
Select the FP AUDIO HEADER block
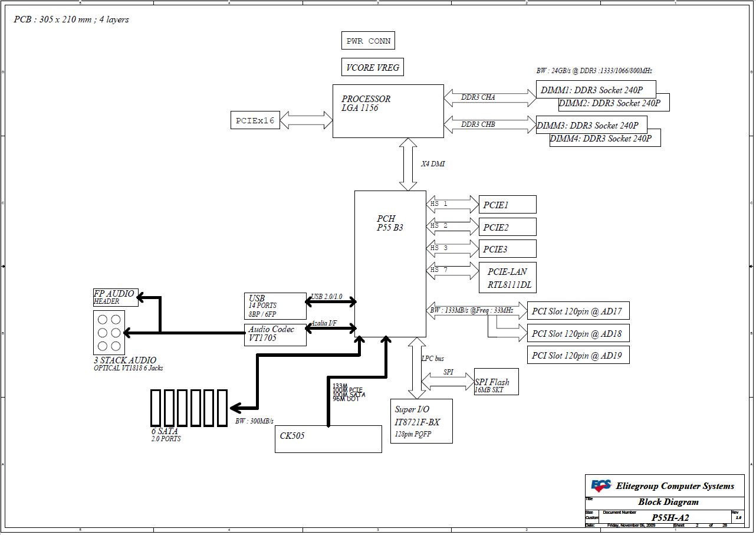coord(116,297)
